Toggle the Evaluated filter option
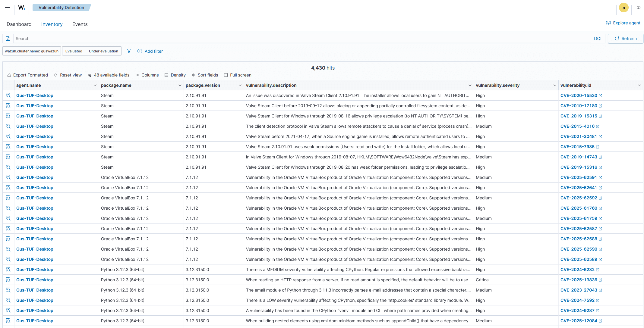The width and height of the screenshot is (644, 328). [74, 51]
